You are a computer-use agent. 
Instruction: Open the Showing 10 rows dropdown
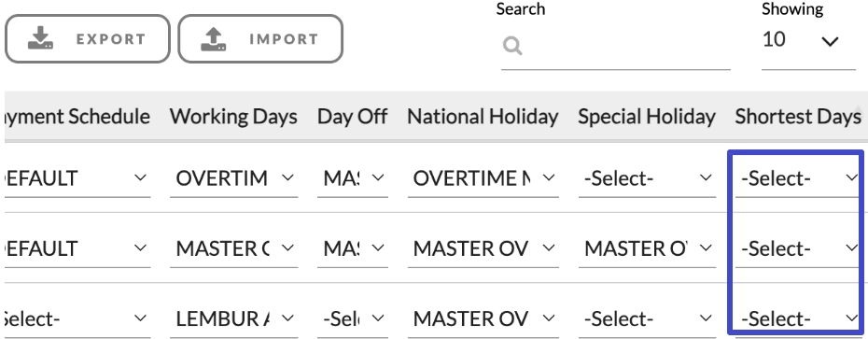pyautogui.click(x=808, y=40)
